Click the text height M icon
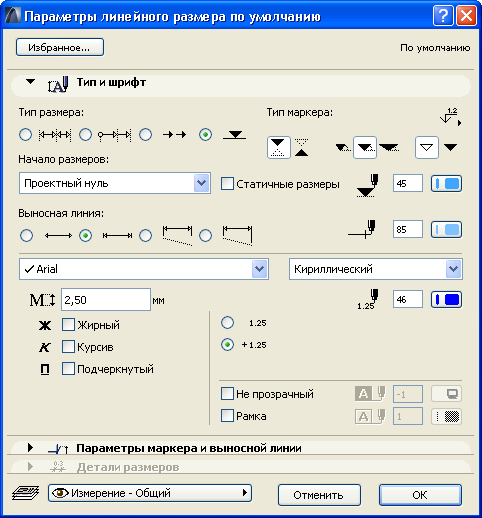 coord(42,300)
